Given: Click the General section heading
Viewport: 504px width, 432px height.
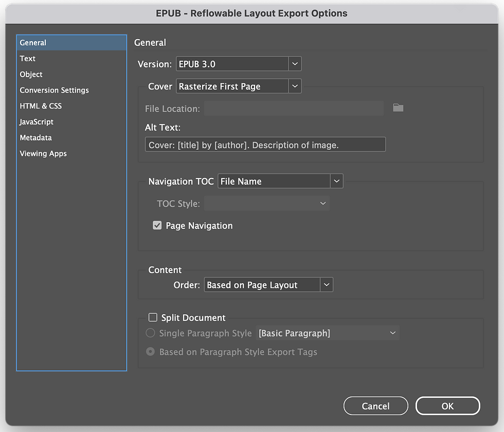Looking at the screenshot, I should coord(150,42).
